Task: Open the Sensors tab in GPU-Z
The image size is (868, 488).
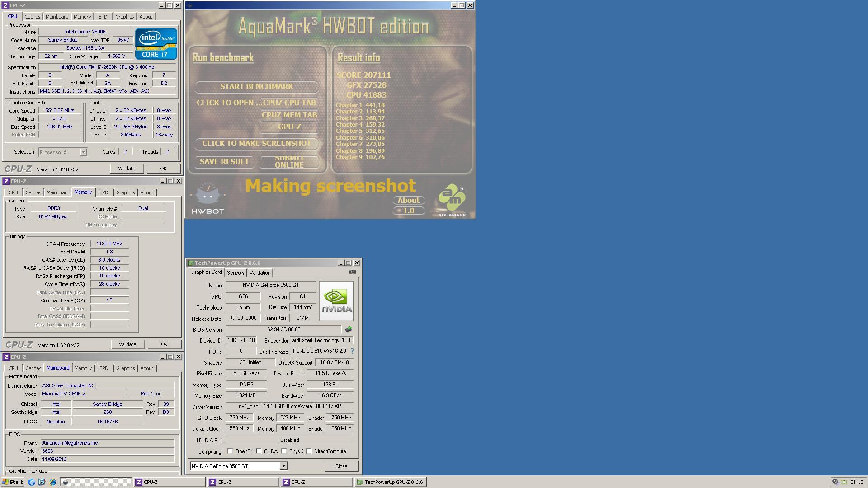Action: click(236, 273)
